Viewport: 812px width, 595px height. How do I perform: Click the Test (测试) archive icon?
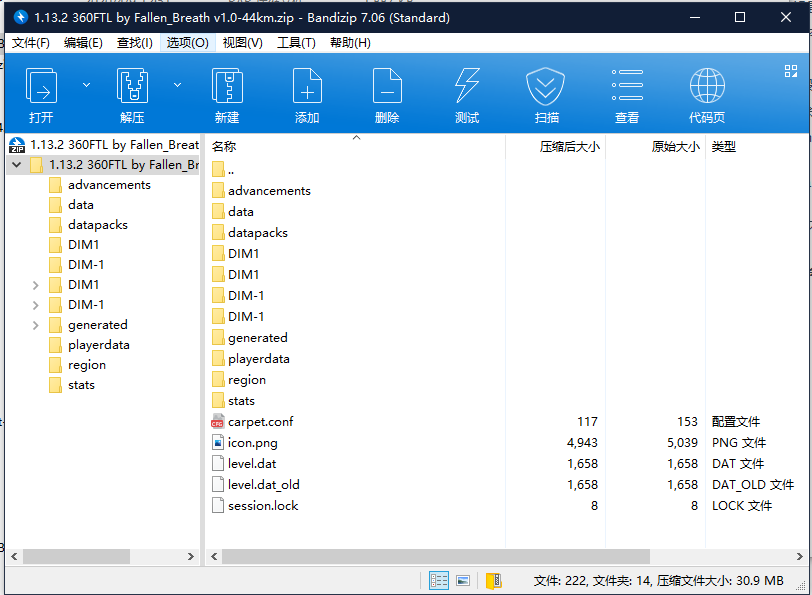point(467,87)
